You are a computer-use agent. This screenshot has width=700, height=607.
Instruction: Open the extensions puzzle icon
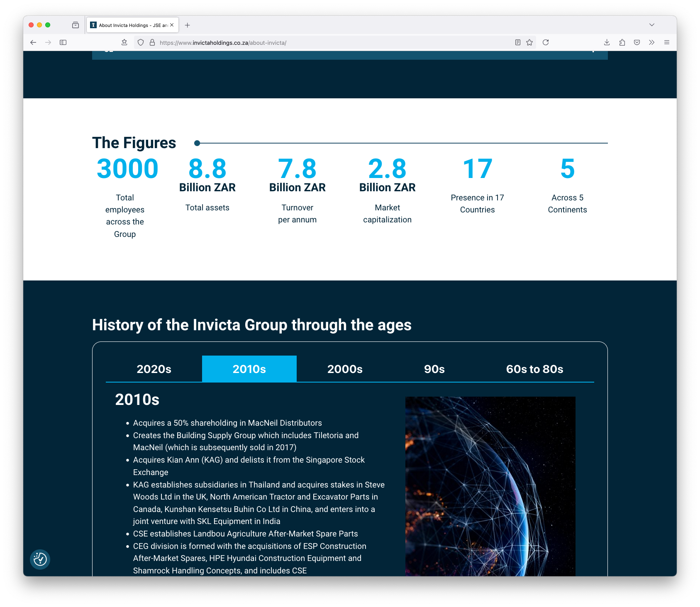pyautogui.click(x=622, y=42)
